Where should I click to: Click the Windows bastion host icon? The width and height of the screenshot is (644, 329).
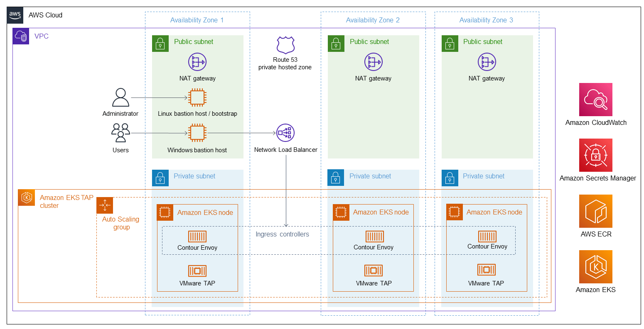click(x=197, y=133)
